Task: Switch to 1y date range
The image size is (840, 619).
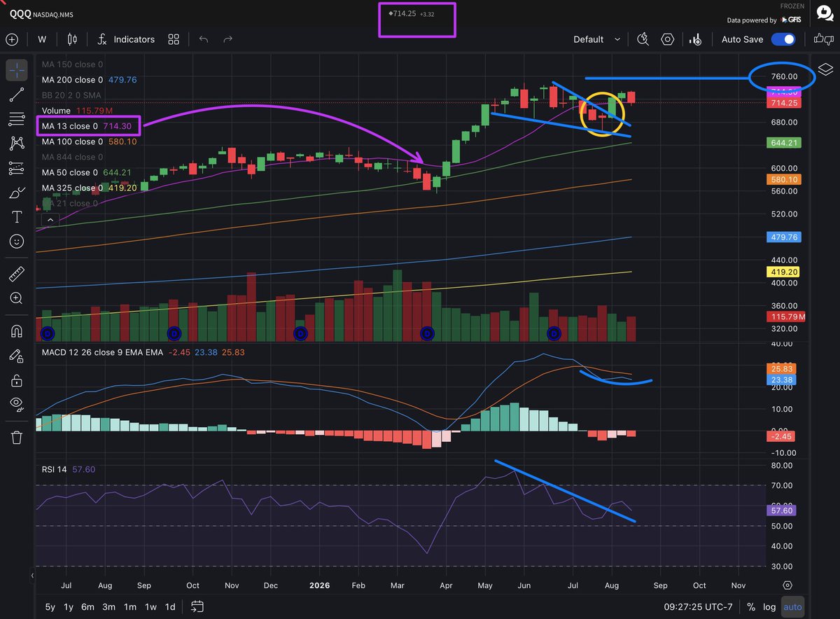Action: tap(69, 606)
